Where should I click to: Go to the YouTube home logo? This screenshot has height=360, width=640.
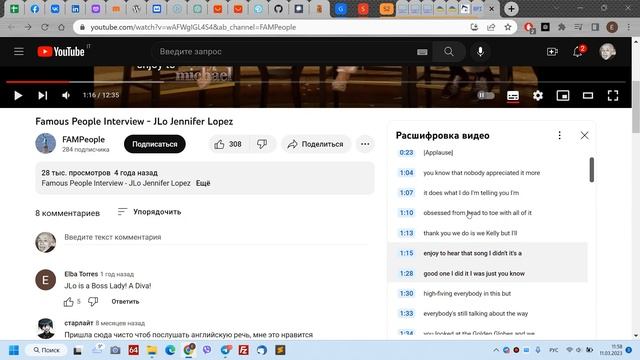(61, 51)
